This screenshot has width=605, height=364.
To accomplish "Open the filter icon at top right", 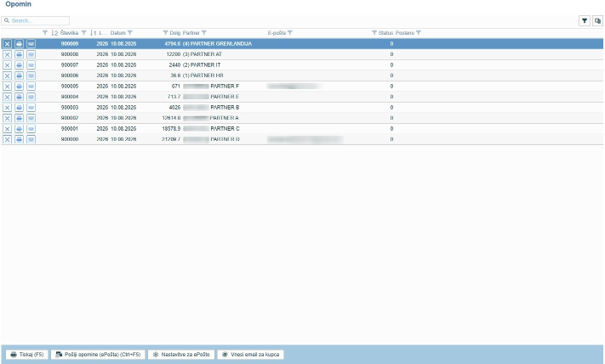I will coord(585,21).
